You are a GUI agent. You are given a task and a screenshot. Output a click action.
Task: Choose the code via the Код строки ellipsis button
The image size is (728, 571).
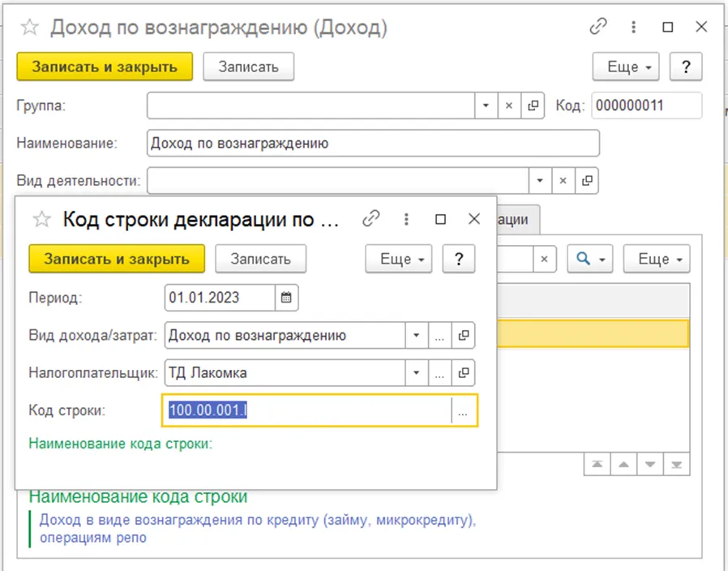coord(463,410)
